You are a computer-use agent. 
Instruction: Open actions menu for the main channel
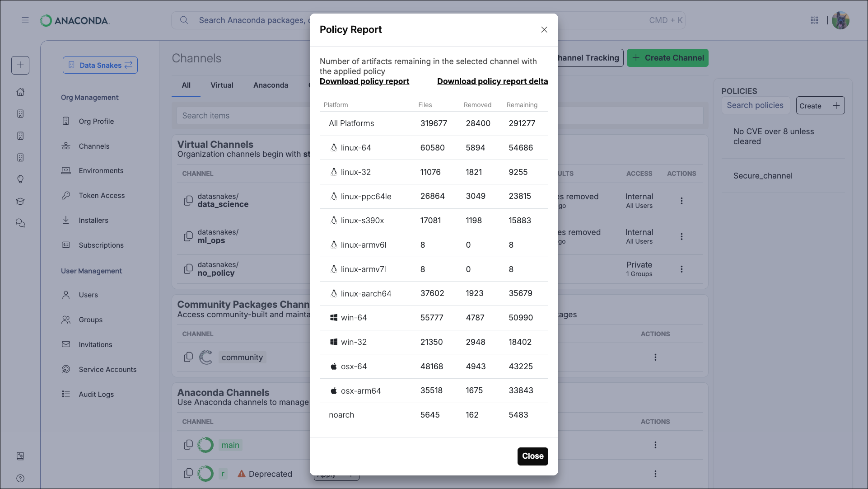655,445
